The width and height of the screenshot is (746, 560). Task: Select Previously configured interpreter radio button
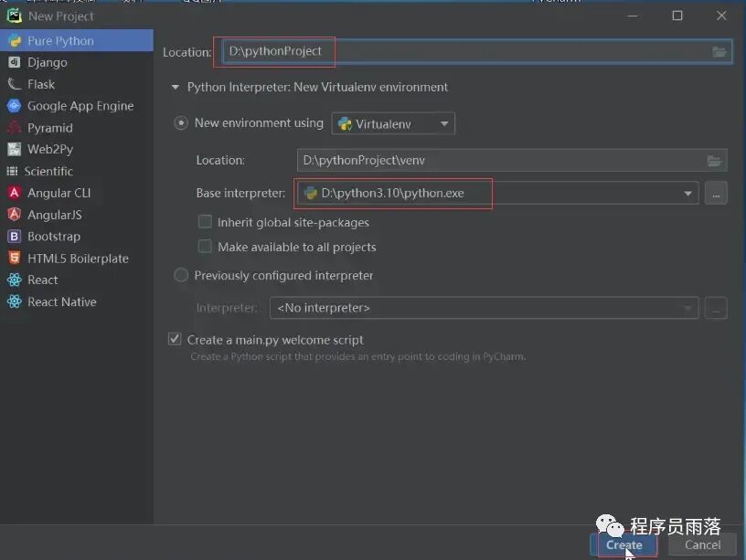tap(181, 275)
